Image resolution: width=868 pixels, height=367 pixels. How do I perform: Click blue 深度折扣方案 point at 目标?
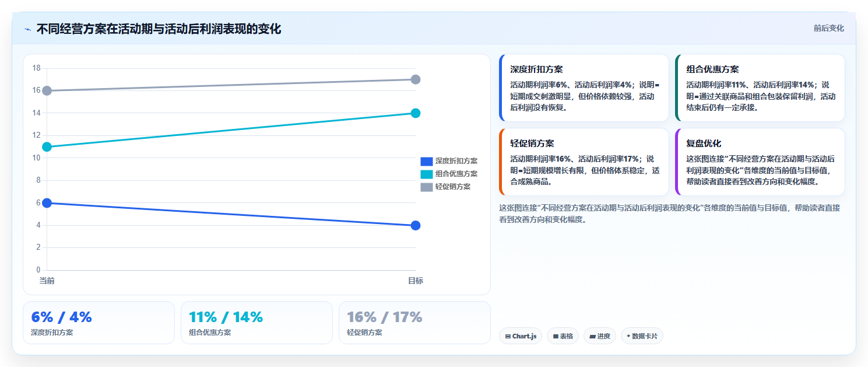coord(416,225)
